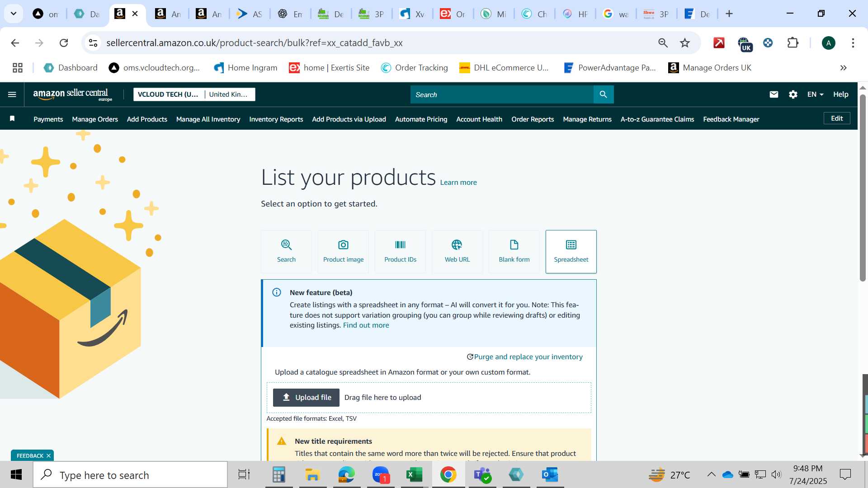Image resolution: width=868 pixels, height=488 pixels.
Task: Click the browser address bar URL
Action: coord(255,43)
